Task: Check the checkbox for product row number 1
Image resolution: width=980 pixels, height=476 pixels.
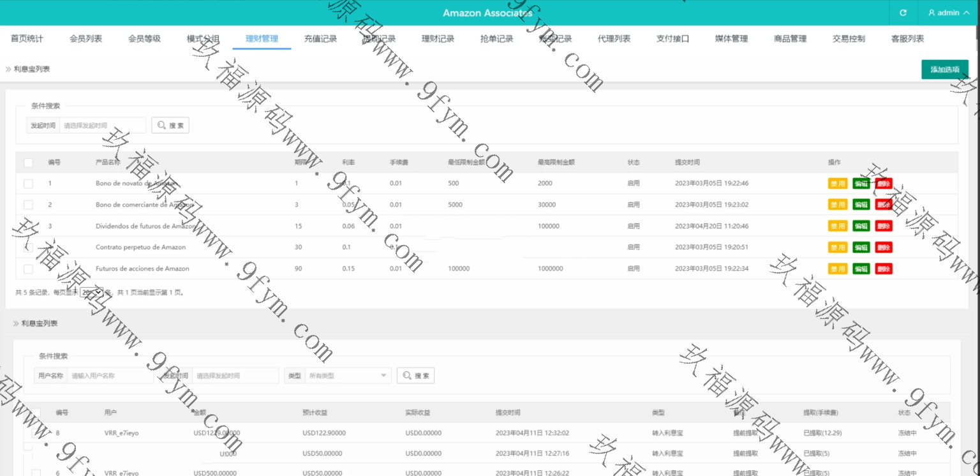Action: (x=28, y=184)
